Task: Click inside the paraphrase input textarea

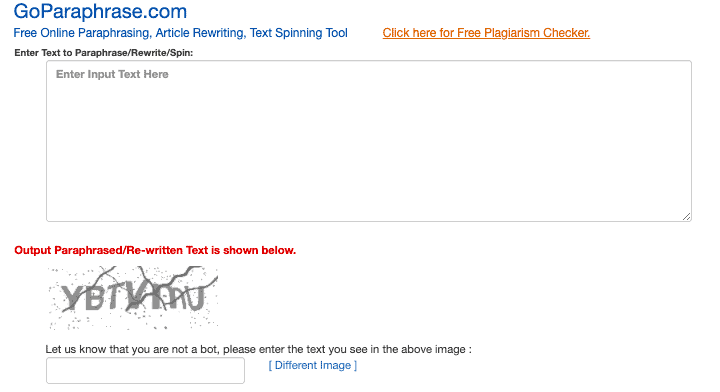Action: tap(369, 141)
